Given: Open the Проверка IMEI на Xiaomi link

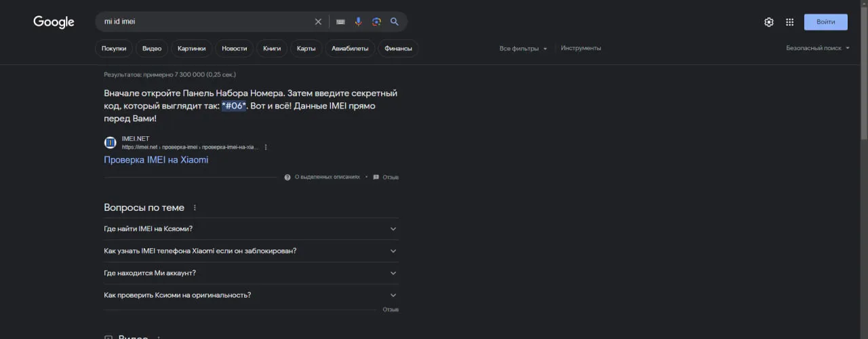Looking at the screenshot, I should pyautogui.click(x=156, y=160).
